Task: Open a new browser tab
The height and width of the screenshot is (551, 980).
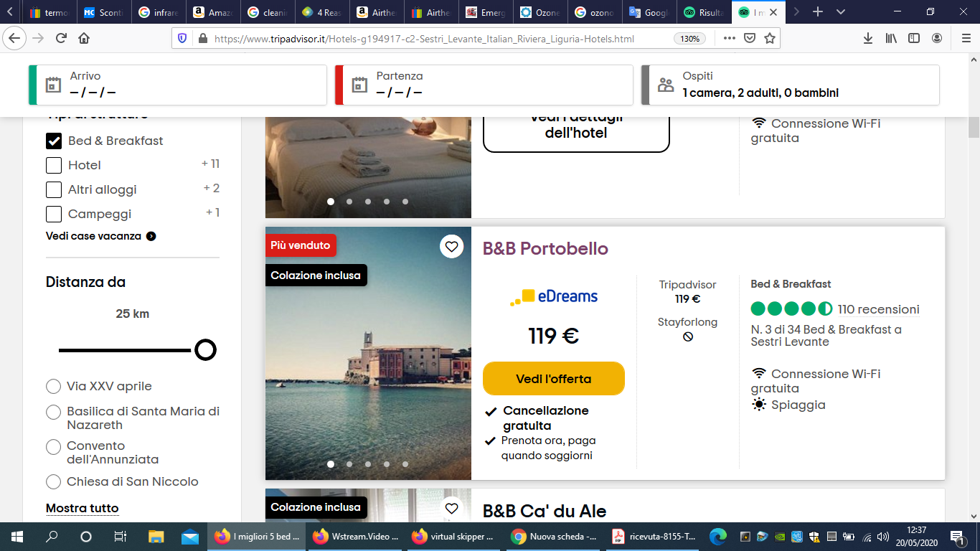Action: pos(818,12)
